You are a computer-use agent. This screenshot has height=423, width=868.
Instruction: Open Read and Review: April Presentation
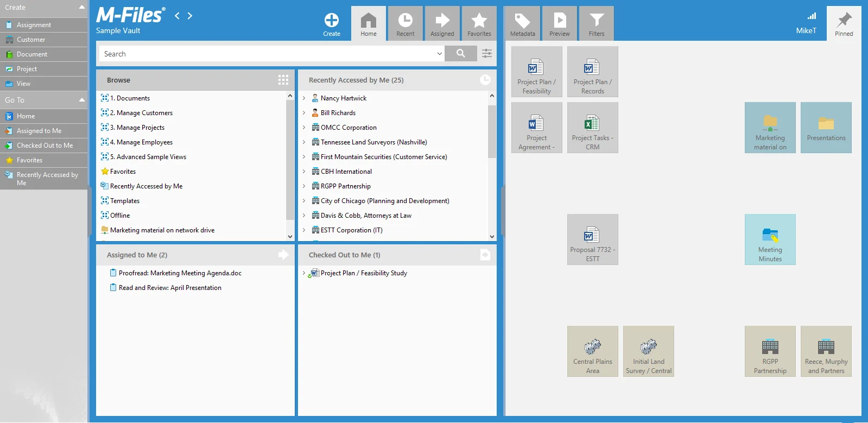click(x=170, y=288)
